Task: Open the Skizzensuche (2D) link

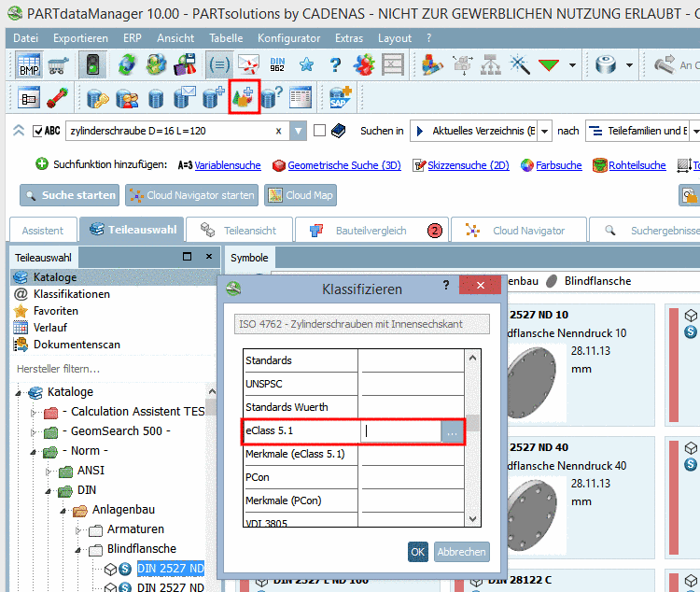Action: 469,165
